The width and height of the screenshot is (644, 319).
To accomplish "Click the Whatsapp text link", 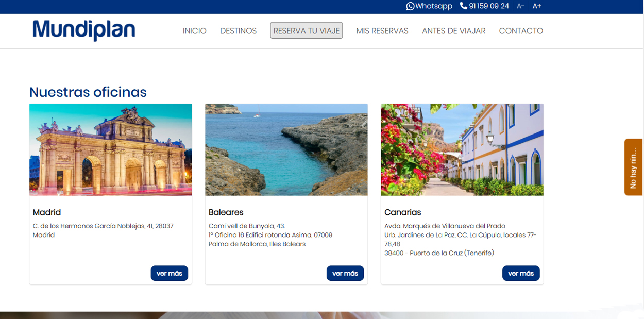I will [x=434, y=6].
